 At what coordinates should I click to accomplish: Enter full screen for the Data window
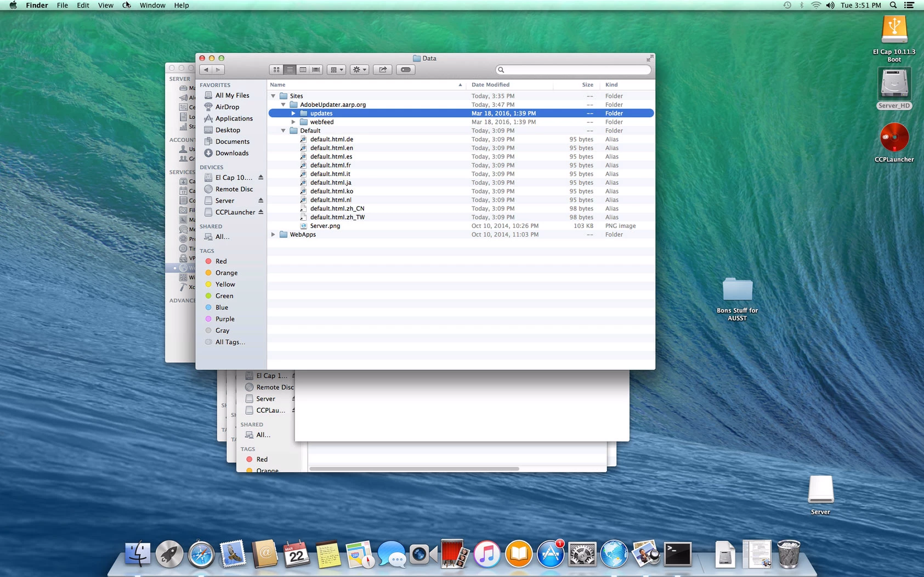[x=650, y=58]
